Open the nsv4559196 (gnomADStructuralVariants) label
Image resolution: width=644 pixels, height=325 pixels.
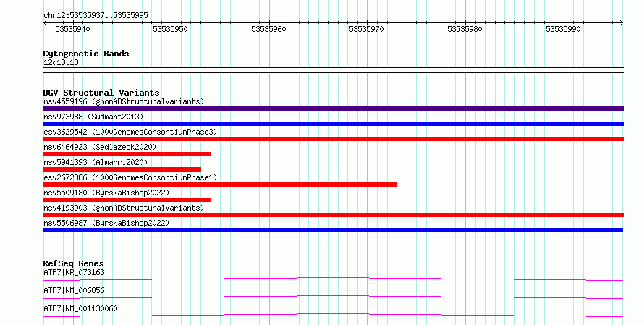(124, 101)
